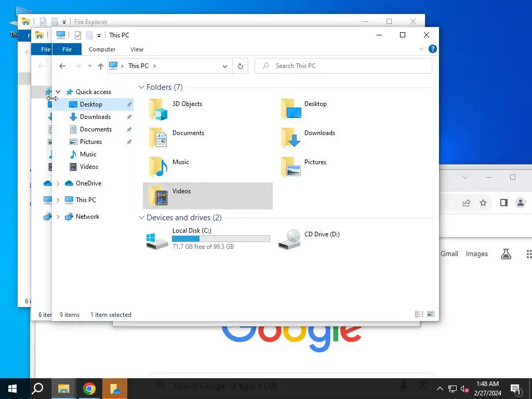The height and width of the screenshot is (399, 532).
Task: Unpin Documents using its pin icon
Action: pos(129,129)
